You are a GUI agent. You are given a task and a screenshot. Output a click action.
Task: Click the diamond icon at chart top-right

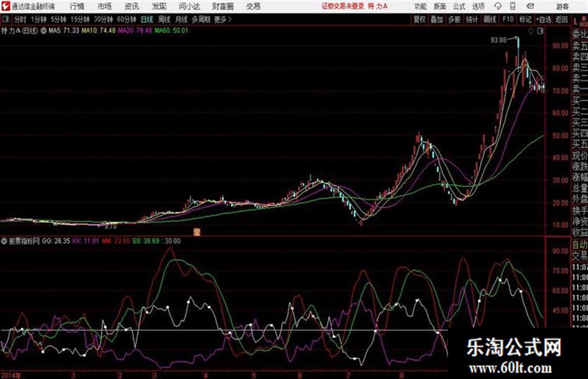pyautogui.click(x=531, y=31)
